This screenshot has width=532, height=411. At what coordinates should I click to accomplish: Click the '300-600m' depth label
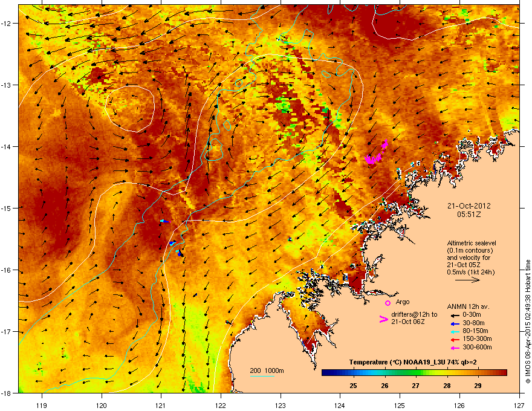tap(477, 348)
